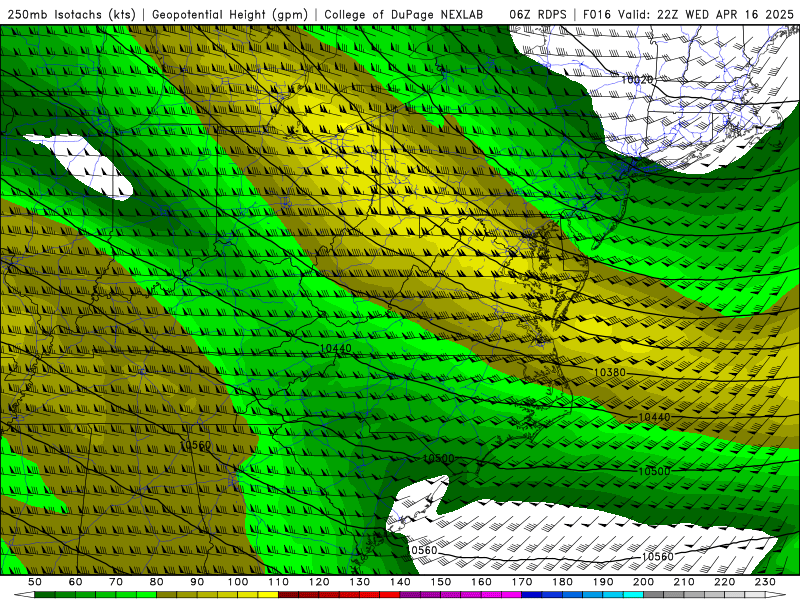The height and width of the screenshot is (600, 800).
Task: Click the 10380 height contour label
Action: pyautogui.click(x=610, y=372)
